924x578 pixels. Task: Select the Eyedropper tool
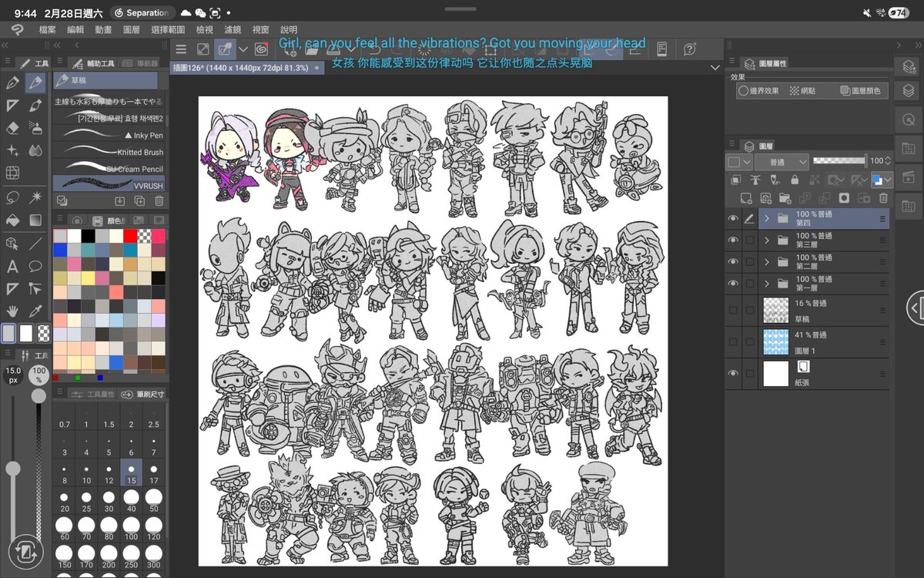pyautogui.click(x=35, y=311)
